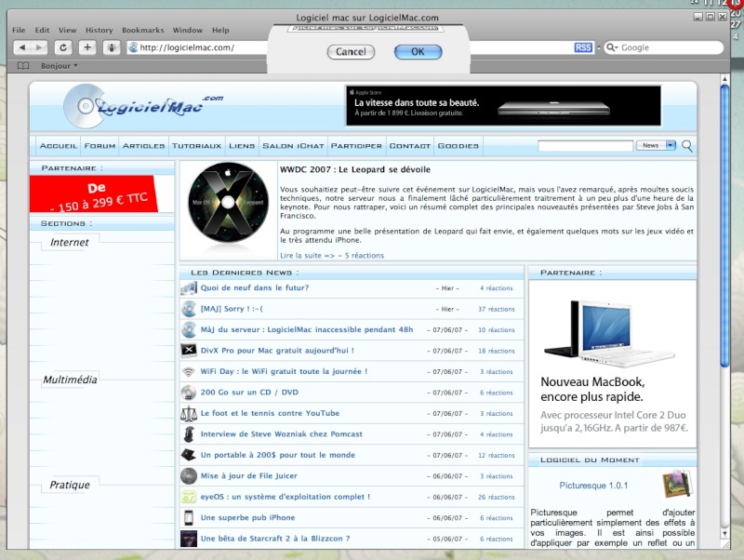The width and height of the screenshot is (744, 560).
Task: Click the laptop icon for portable 200$ news
Action: pos(189,455)
